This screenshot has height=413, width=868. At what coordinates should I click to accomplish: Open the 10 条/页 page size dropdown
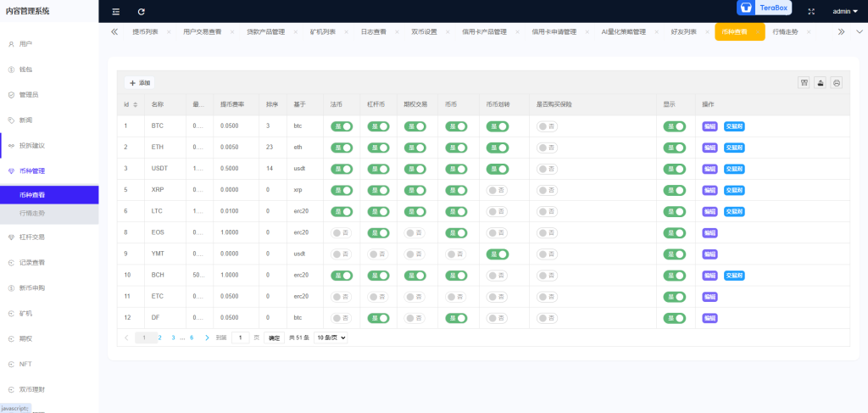pyautogui.click(x=331, y=338)
